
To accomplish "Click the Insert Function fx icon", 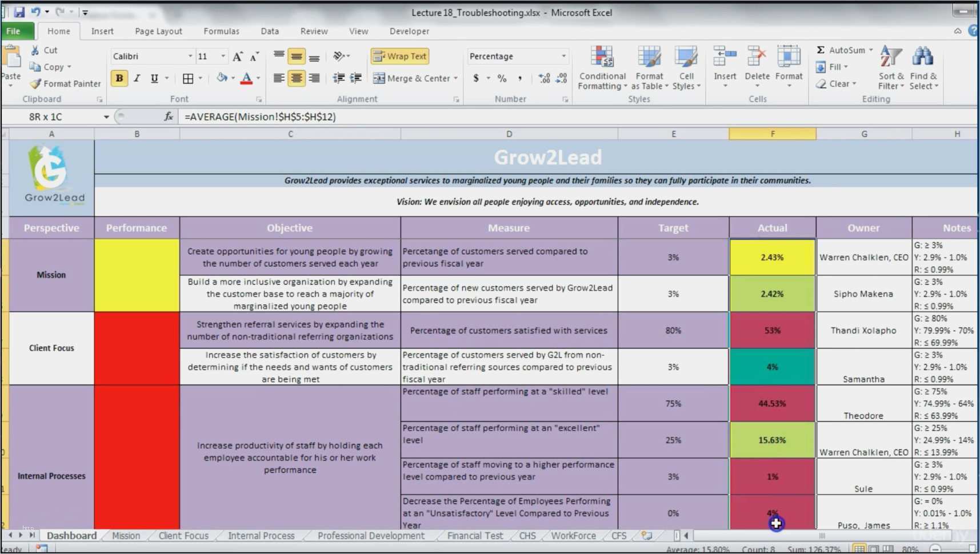I will tap(168, 117).
